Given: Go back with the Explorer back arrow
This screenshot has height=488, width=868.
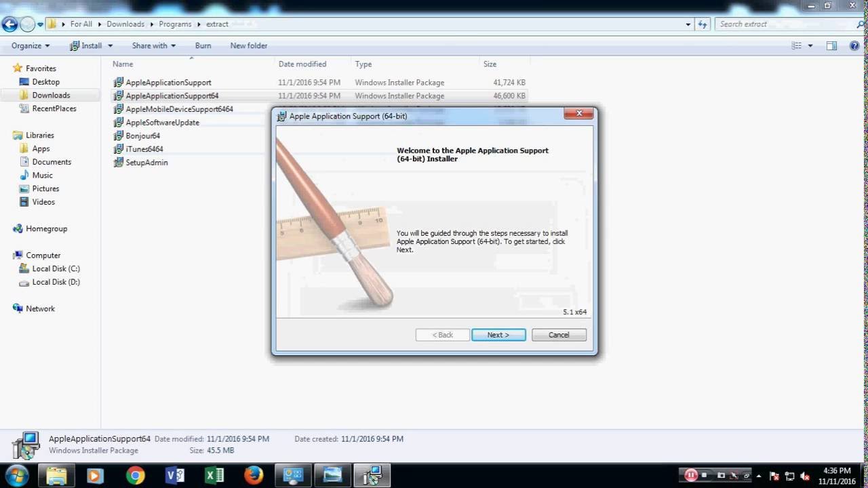Looking at the screenshot, I should tap(9, 24).
